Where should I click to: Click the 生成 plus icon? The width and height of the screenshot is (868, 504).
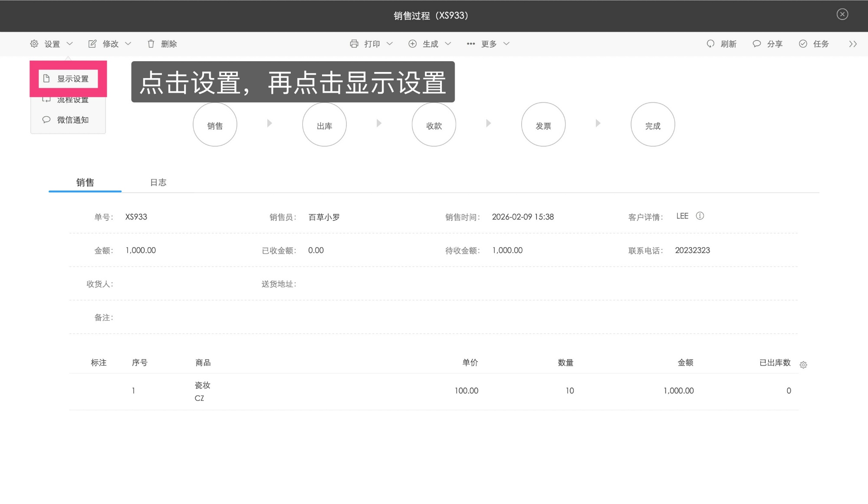[412, 43]
